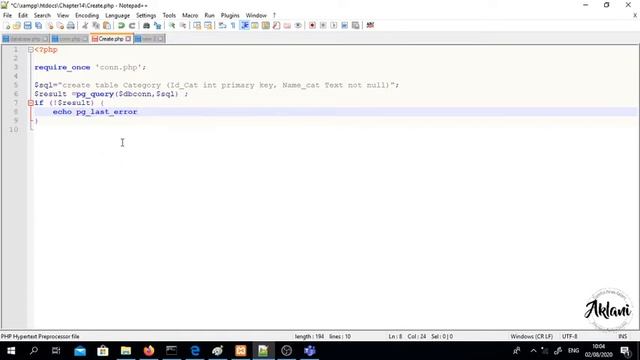Click the Zoom Out toolbar icon

point(183,26)
